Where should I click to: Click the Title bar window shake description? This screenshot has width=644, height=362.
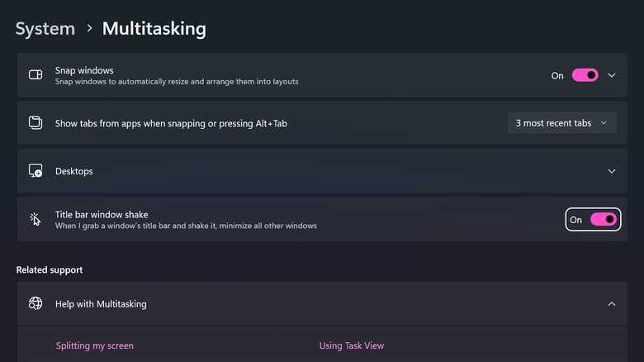(186, 226)
